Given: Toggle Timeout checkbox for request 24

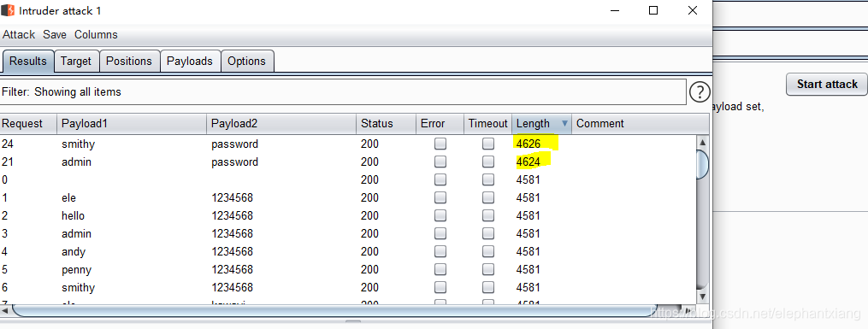Looking at the screenshot, I should [487, 144].
